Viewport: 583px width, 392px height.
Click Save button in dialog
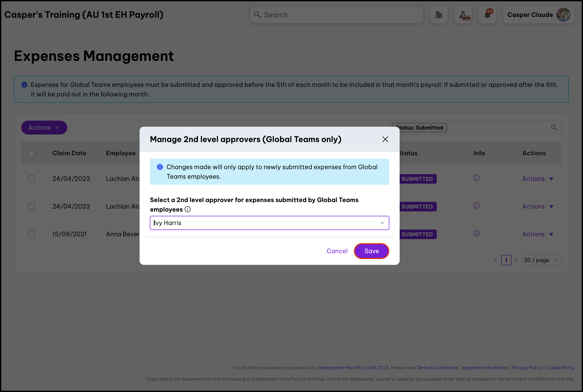point(371,251)
